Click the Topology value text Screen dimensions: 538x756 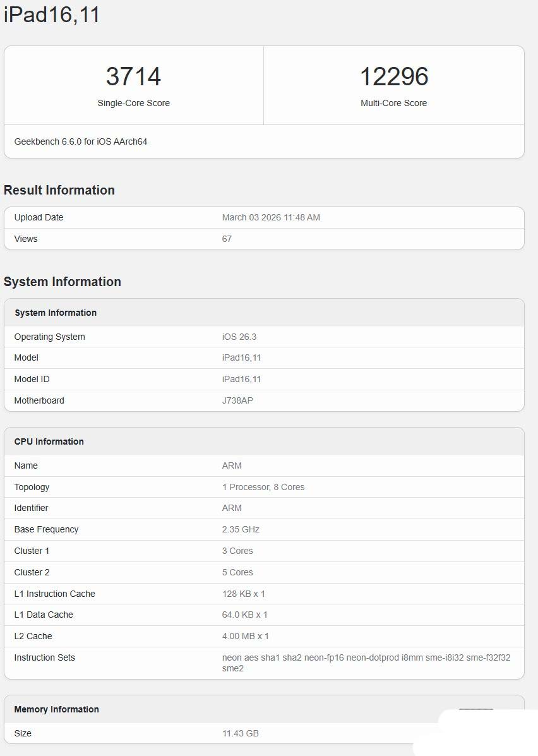(263, 487)
